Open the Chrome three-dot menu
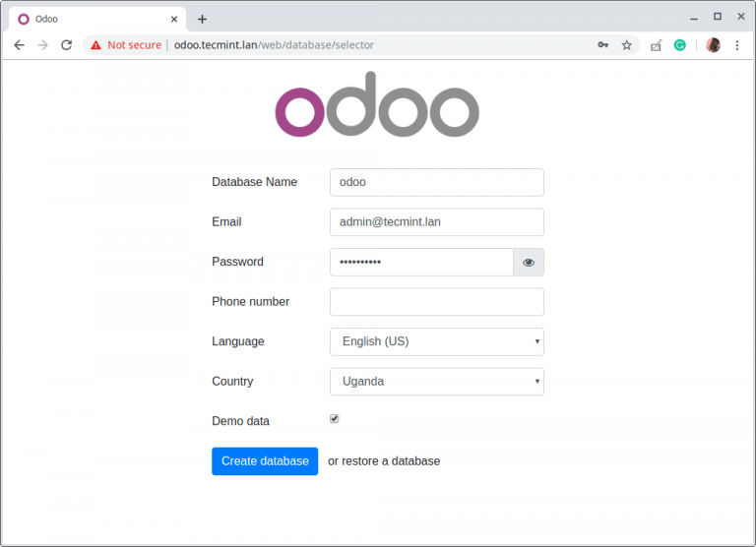Viewport: 756px width, 547px height. coord(737,45)
